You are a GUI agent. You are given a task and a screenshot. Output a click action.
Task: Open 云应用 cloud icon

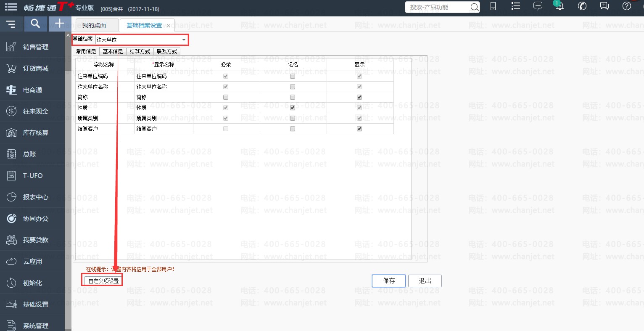[11, 261]
